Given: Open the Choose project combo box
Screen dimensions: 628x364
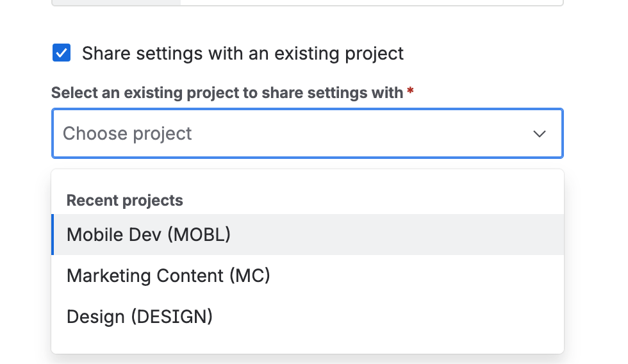Looking at the screenshot, I should tap(307, 133).
